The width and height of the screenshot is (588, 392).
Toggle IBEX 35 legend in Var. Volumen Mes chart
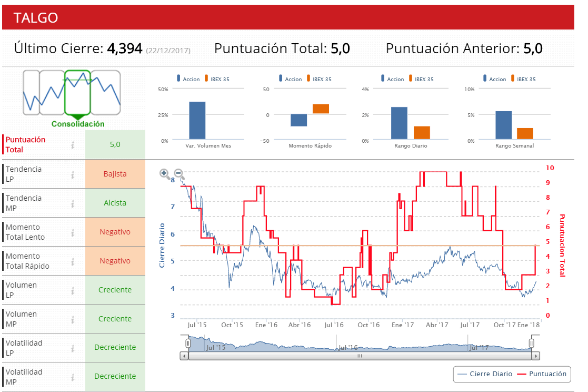tap(217, 79)
